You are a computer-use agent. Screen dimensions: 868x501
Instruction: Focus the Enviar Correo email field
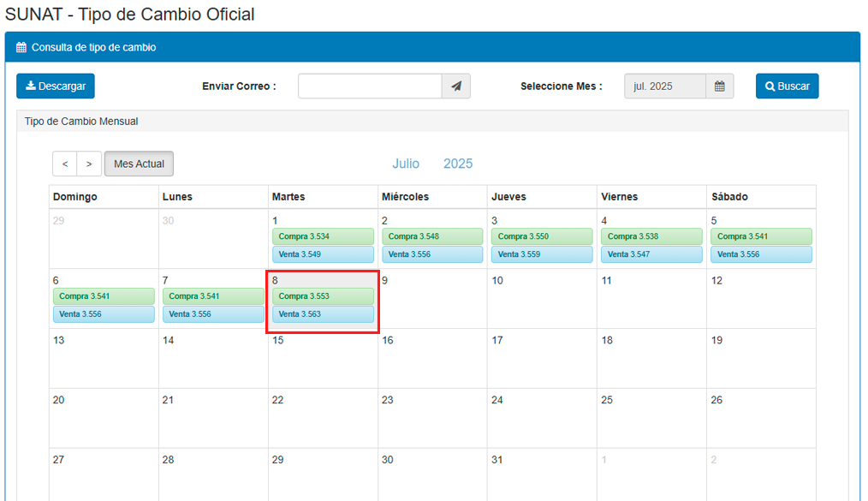click(x=370, y=86)
